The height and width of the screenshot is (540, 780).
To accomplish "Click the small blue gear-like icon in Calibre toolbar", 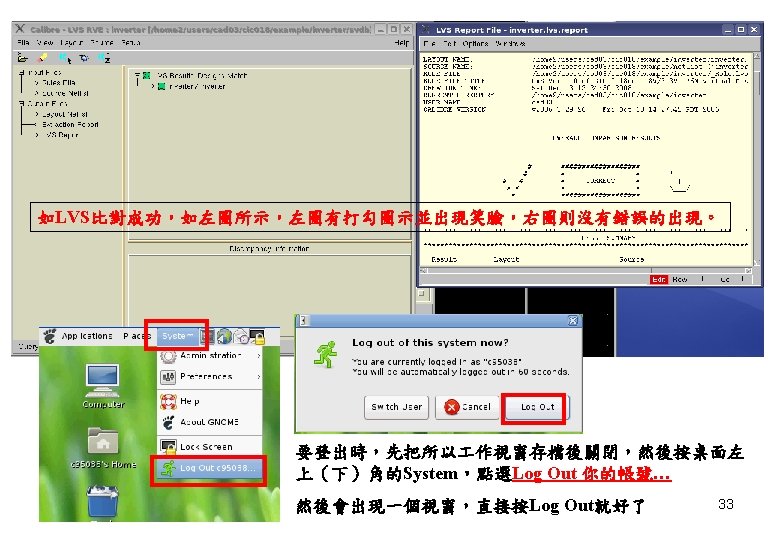I will point(84,58).
